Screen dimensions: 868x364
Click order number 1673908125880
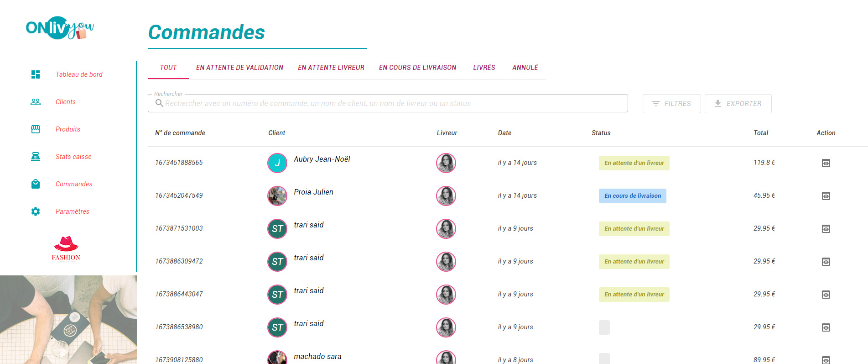click(179, 360)
